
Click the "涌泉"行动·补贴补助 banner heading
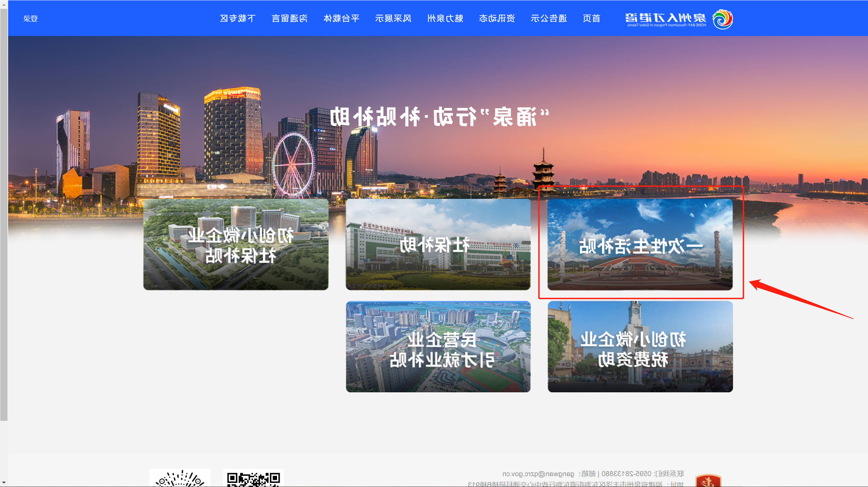pyautogui.click(x=439, y=117)
